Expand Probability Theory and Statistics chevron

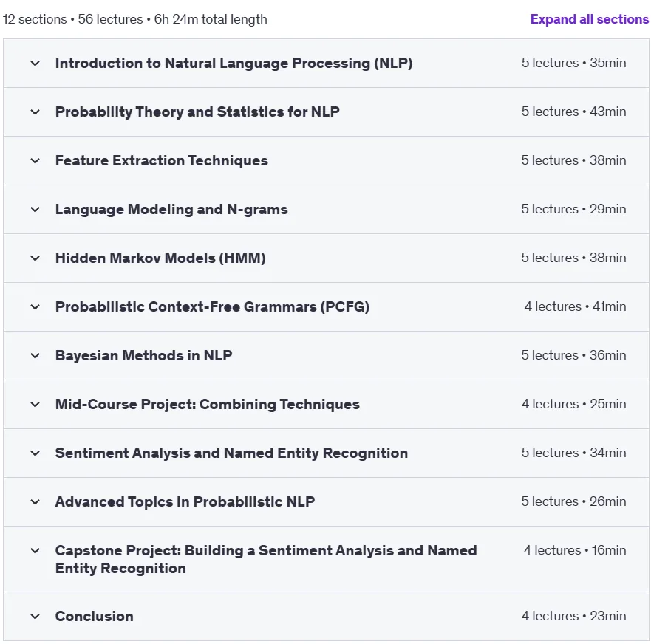[35, 112]
